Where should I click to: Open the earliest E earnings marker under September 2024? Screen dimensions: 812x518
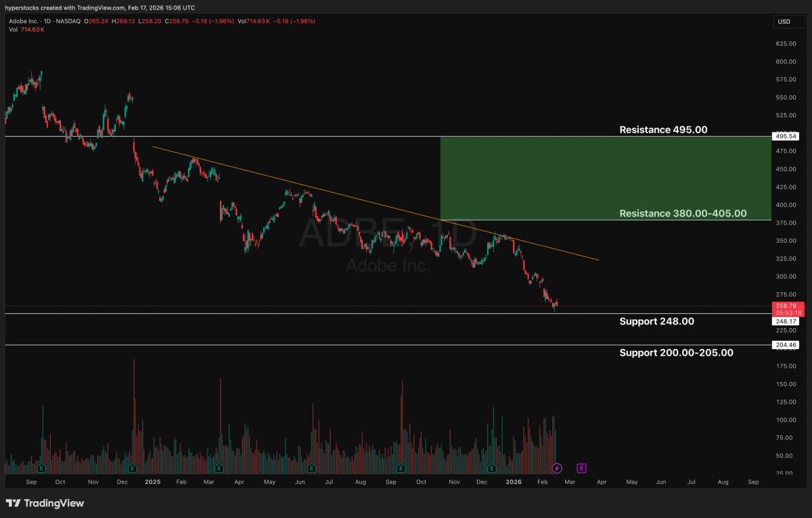click(x=41, y=467)
